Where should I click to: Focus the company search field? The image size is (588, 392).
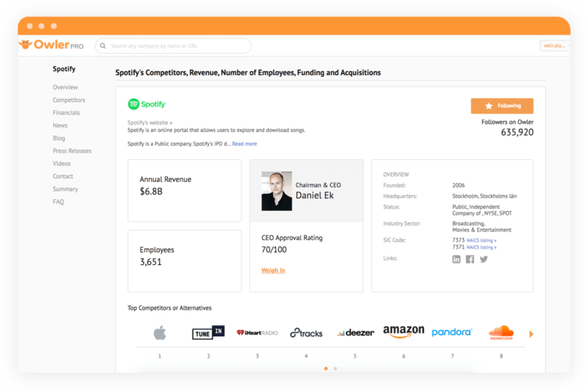(173, 45)
